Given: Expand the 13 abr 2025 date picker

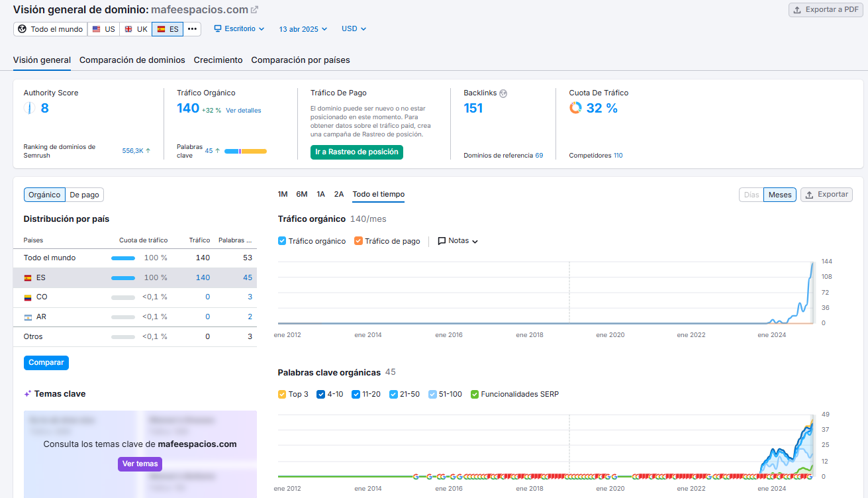Looking at the screenshot, I should 303,29.
